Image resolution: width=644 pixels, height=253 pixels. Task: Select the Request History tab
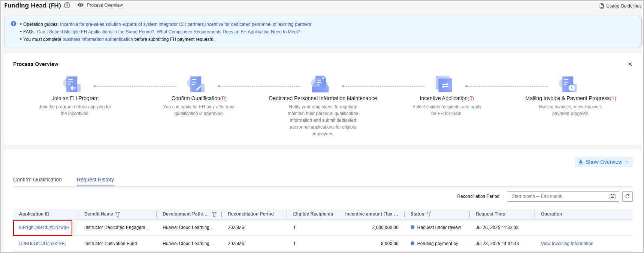click(95, 180)
